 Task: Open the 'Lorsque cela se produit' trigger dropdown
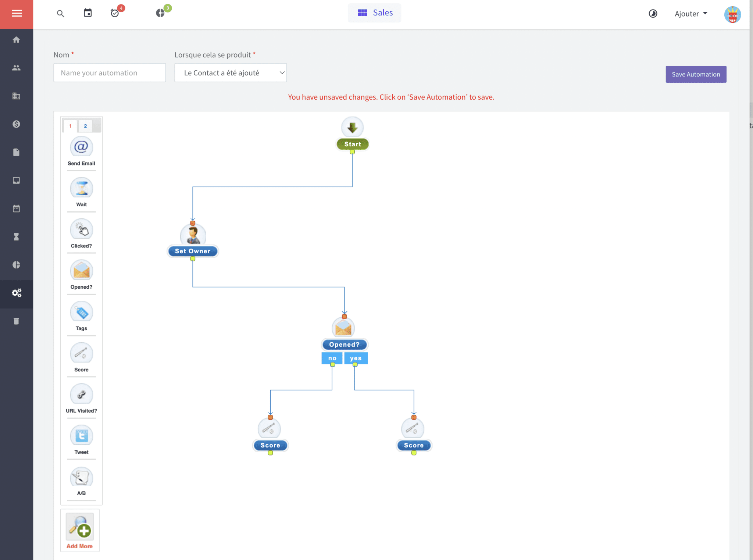(x=230, y=72)
